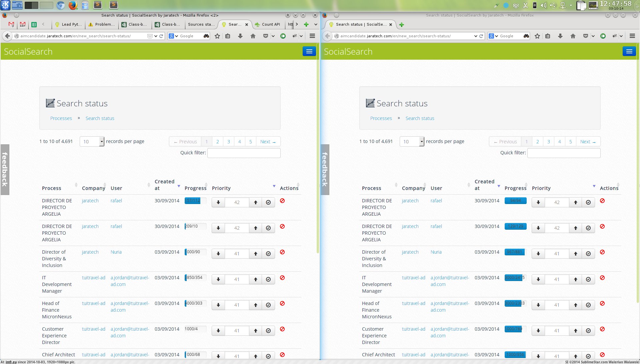640x364 pixels.
Task: Cancel IT Development Manager process in right window
Action: point(602,278)
